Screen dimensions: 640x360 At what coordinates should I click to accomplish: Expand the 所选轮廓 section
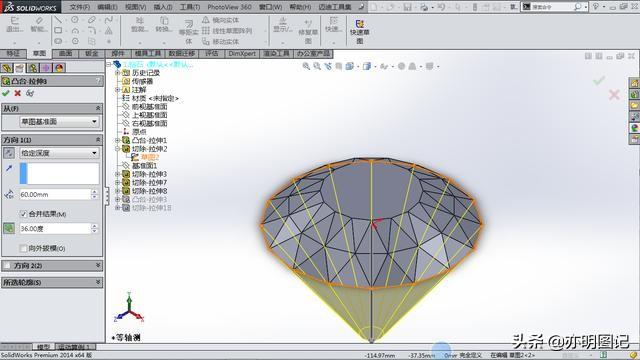pos(52,282)
